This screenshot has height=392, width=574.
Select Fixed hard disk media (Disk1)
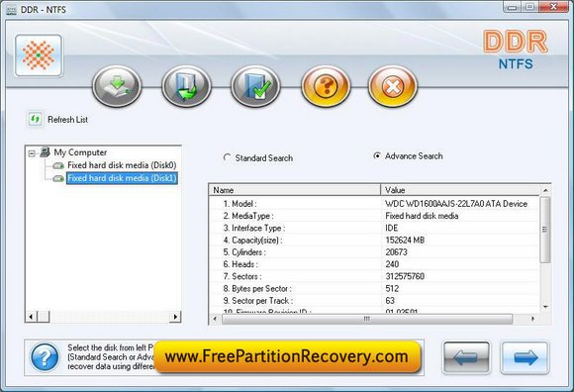[x=122, y=178]
